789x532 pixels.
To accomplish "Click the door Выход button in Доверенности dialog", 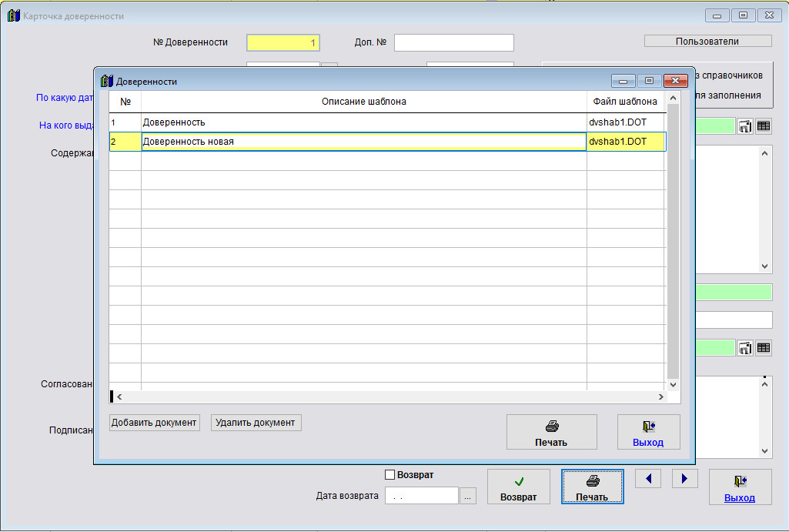I will point(648,432).
